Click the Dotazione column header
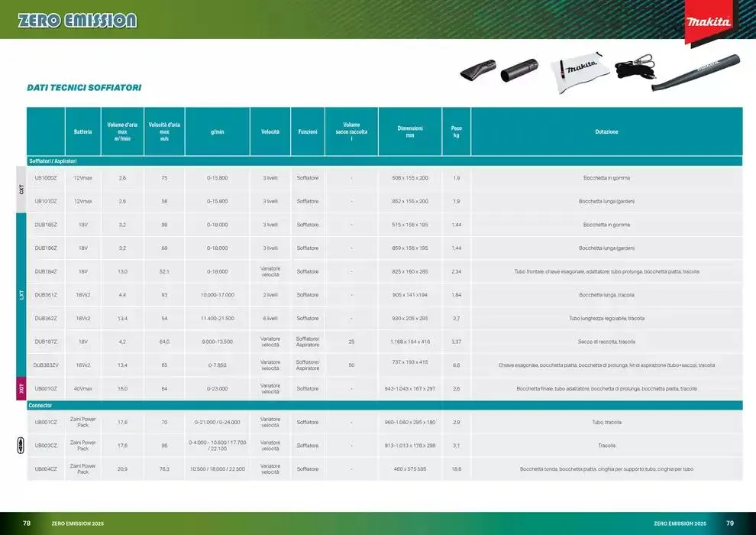This screenshot has width=756, height=535. (x=606, y=131)
